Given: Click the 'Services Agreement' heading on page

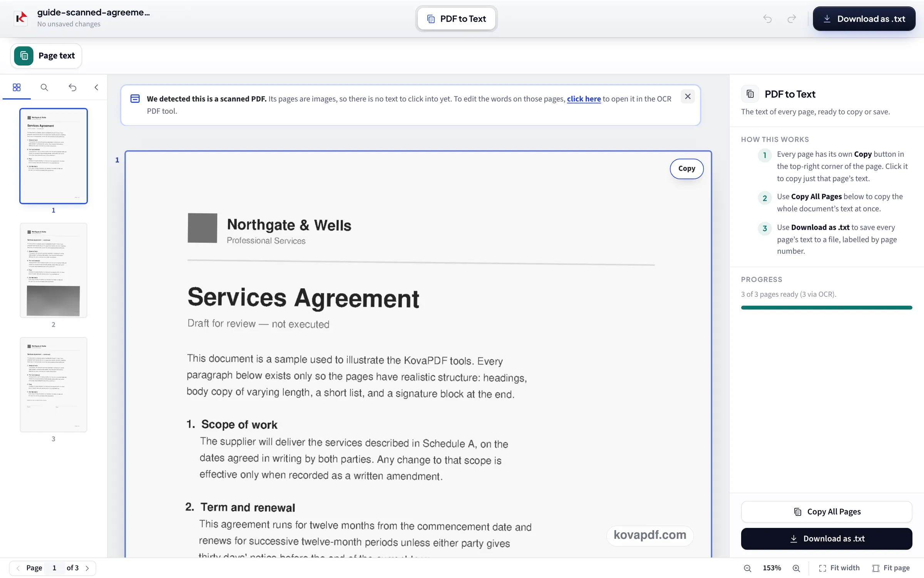Looking at the screenshot, I should [x=303, y=298].
